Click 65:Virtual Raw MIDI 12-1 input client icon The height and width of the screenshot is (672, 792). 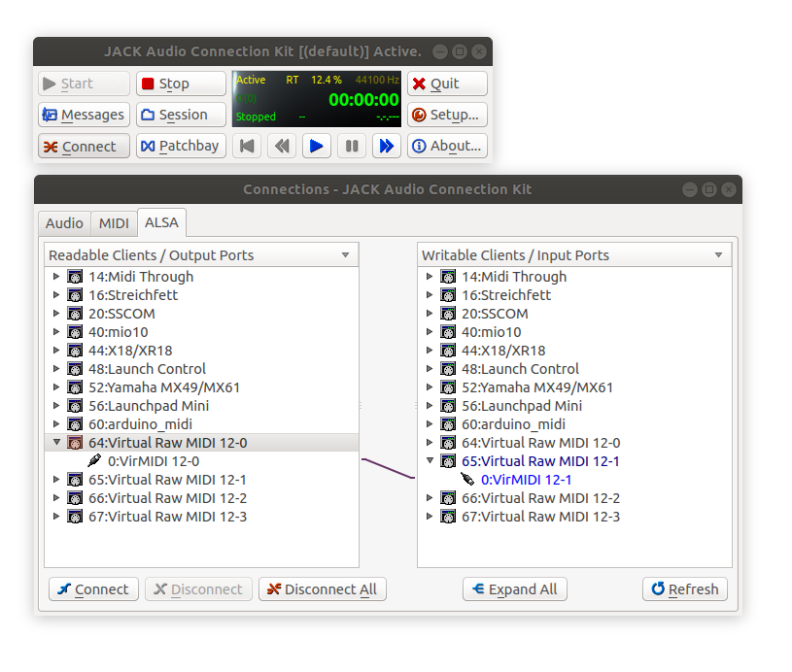[448, 461]
